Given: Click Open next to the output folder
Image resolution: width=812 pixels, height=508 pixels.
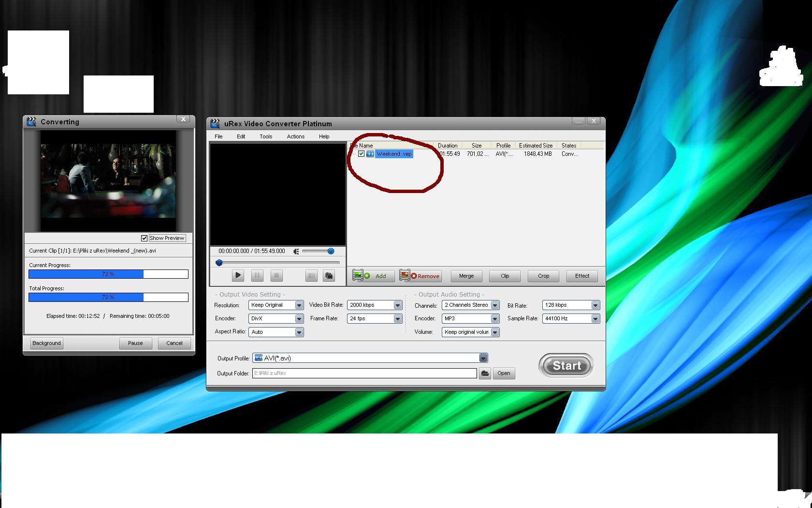Looking at the screenshot, I should [x=504, y=373].
